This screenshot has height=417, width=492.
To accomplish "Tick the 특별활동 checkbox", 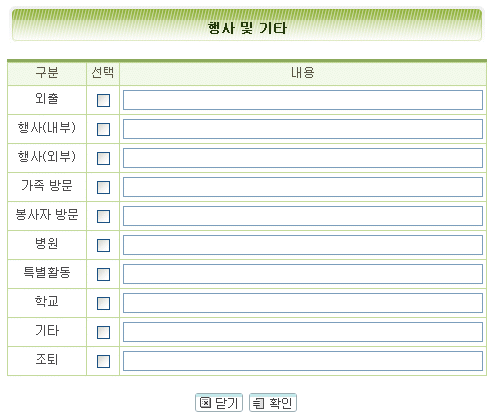I will (103, 274).
